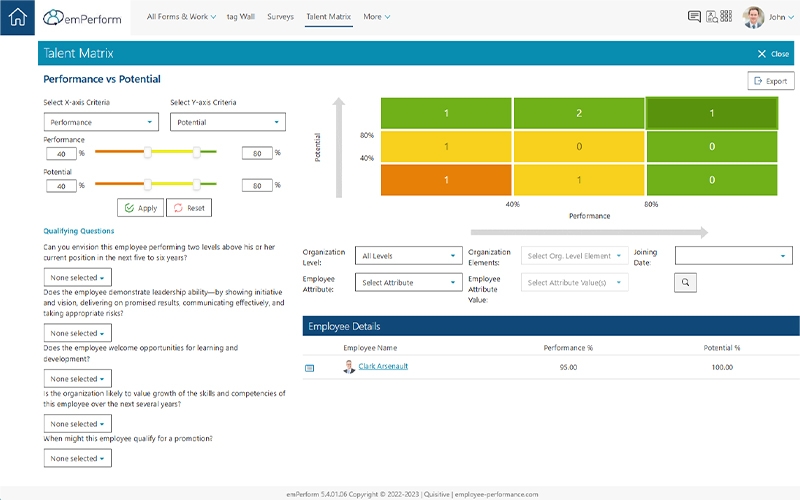Open the Y-axis Potential criteria dropdown
The height and width of the screenshot is (500, 800).
coord(227,122)
